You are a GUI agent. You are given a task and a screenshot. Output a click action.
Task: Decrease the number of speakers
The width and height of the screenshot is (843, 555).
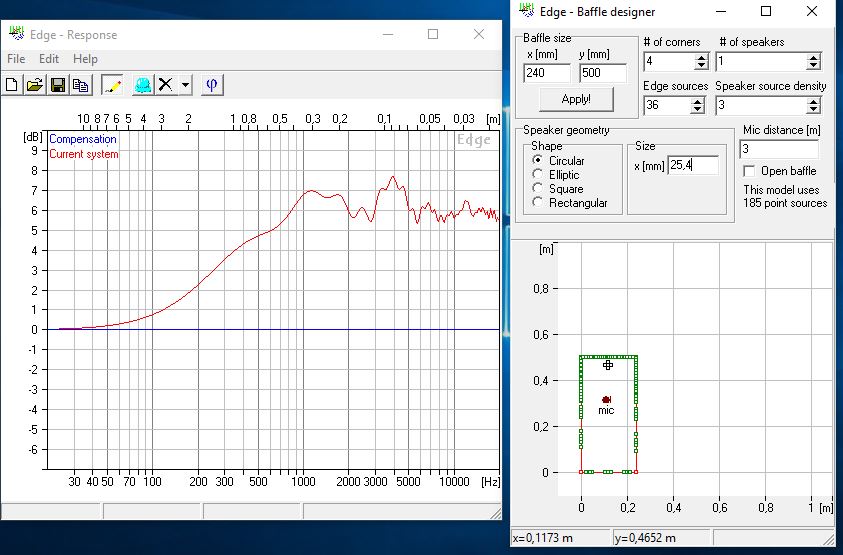coord(814,66)
